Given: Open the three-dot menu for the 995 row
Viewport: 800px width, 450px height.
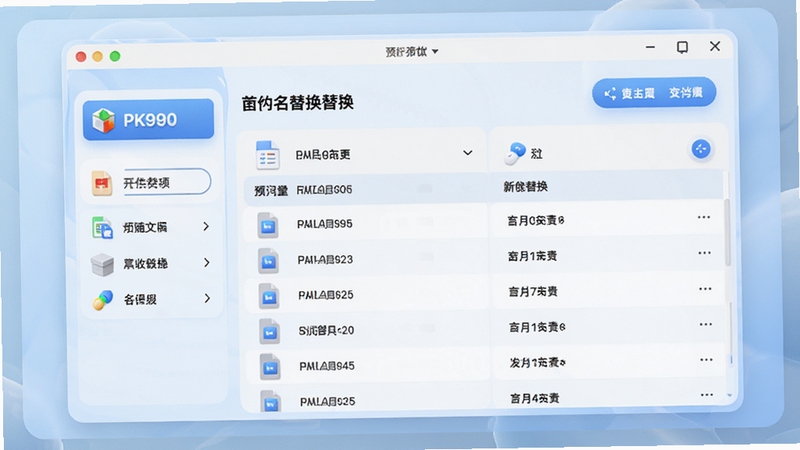Looking at the screenshot, I should pos(704,217).
